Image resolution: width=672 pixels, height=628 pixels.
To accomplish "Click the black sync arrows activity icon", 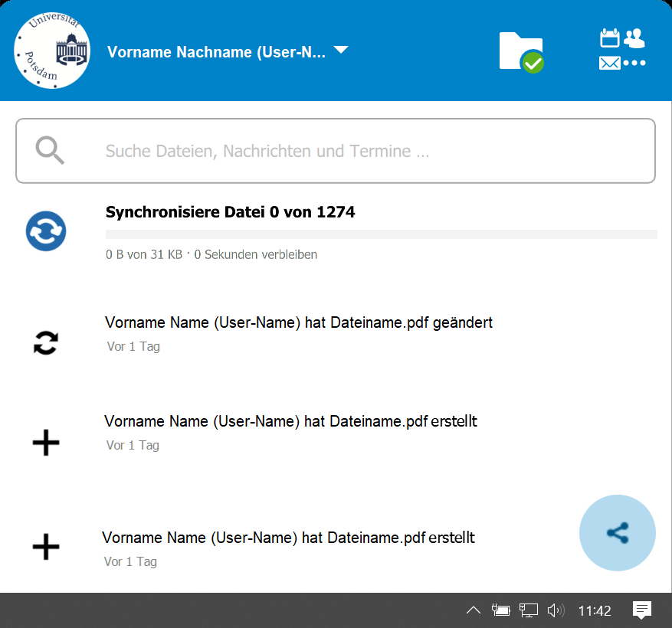I will 46,344.
